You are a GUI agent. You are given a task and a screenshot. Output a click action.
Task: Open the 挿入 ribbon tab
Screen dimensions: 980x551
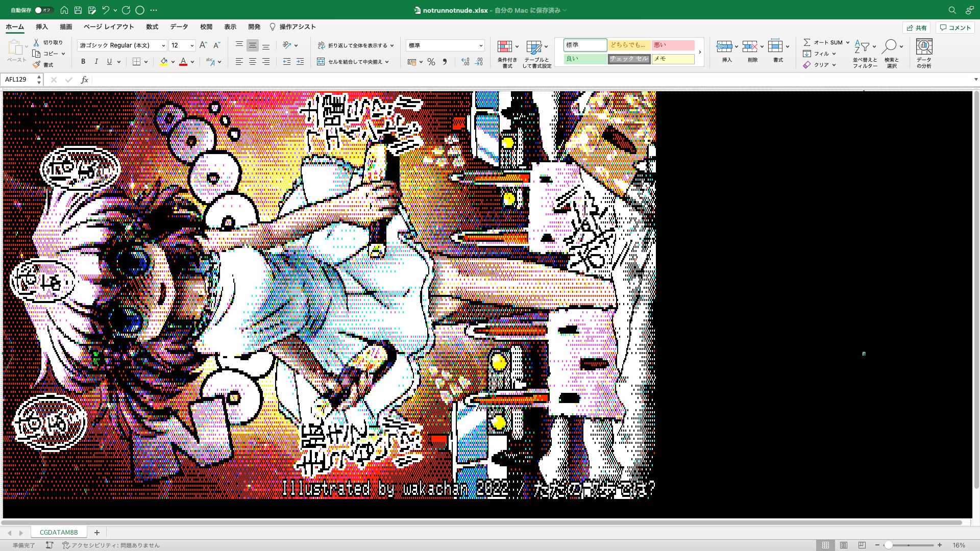click(42, 27)
